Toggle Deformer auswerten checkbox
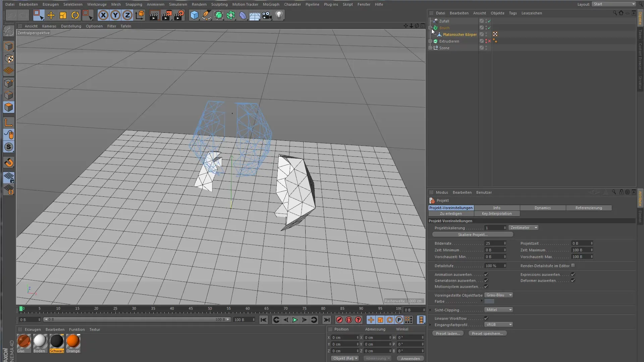This screenshot has height=362, width=644. tap(573, 280)
